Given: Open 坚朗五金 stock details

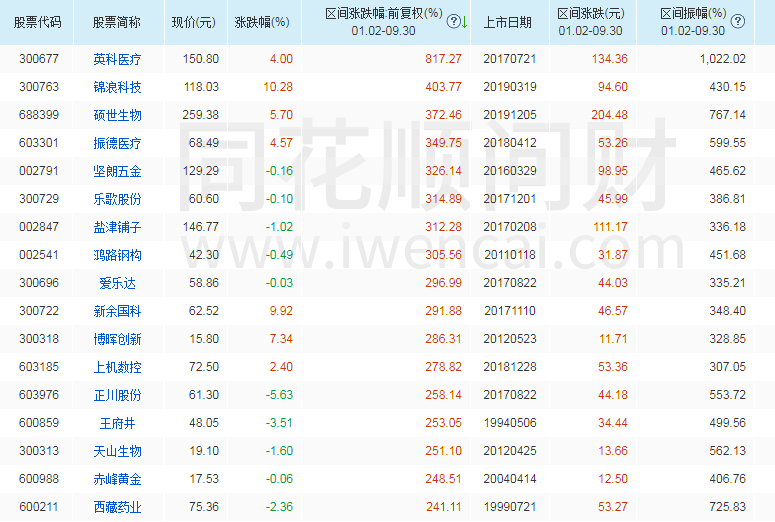Looking at the screenshot, I should click(117, 171).
